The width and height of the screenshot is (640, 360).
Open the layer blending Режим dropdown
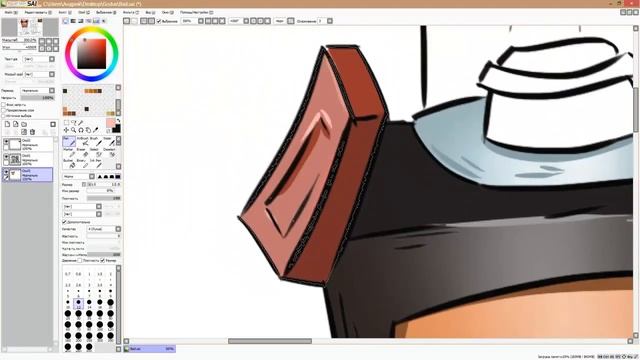pyautogui.click(x=38, y=91)
